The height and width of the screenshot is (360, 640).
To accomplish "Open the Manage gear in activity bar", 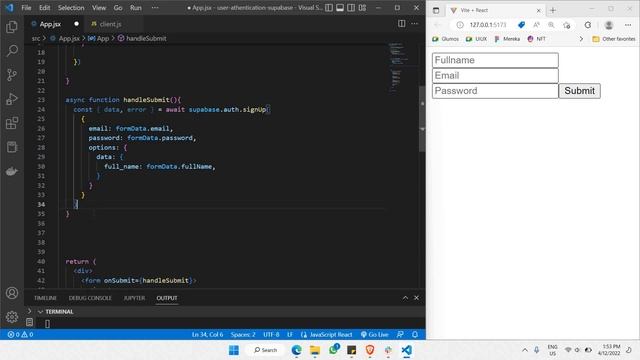I will coord(12,316).
